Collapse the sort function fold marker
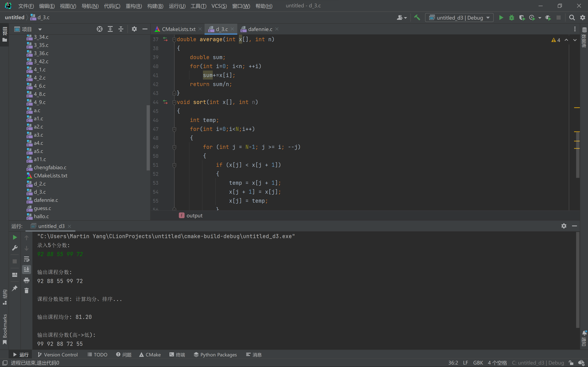The image size is (588, 367). click(x=174, y=102)
